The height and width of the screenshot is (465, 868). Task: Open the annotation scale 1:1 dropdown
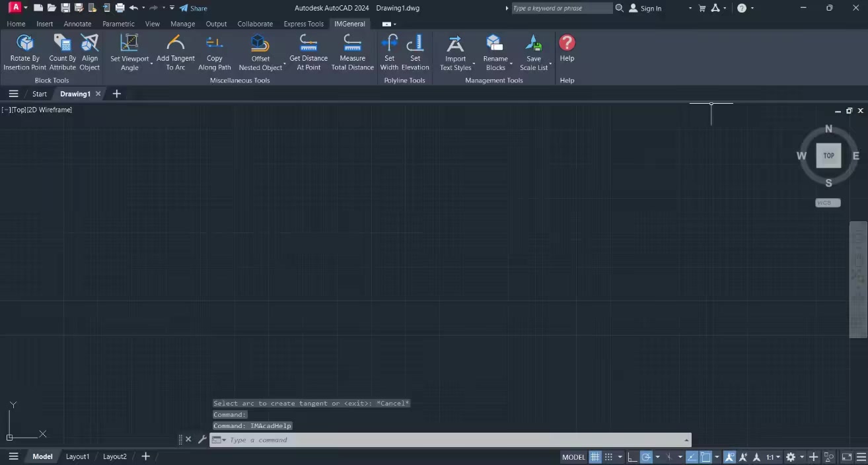pos(773,457)
